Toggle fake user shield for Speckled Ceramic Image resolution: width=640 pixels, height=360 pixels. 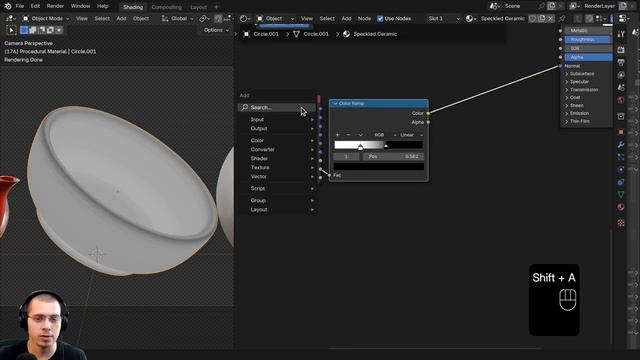coord(533,19)
